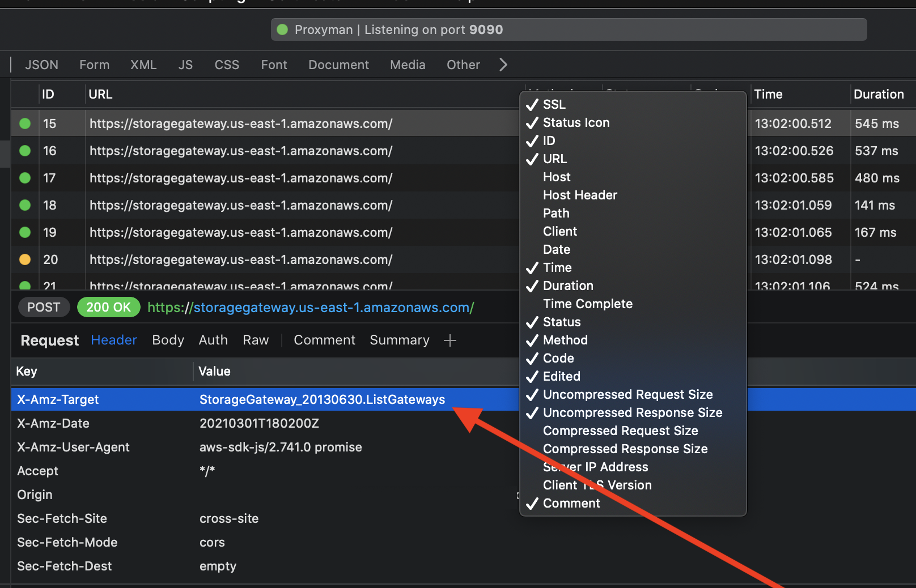The image size is (916, 588).
Task: Click the green status icon beside request 21
Action: (25, 286)
